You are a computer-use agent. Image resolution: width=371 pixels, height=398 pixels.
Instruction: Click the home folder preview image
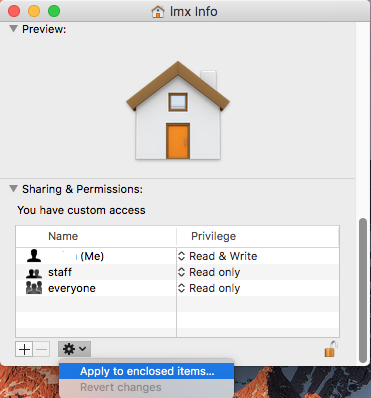[178, 111]
